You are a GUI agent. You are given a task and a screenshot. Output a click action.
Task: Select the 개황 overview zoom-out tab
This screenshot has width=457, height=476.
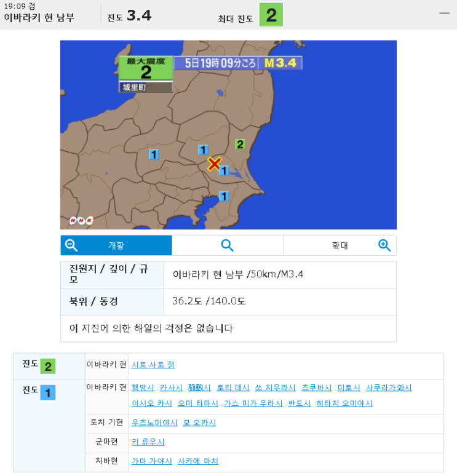tap(116, 245)
